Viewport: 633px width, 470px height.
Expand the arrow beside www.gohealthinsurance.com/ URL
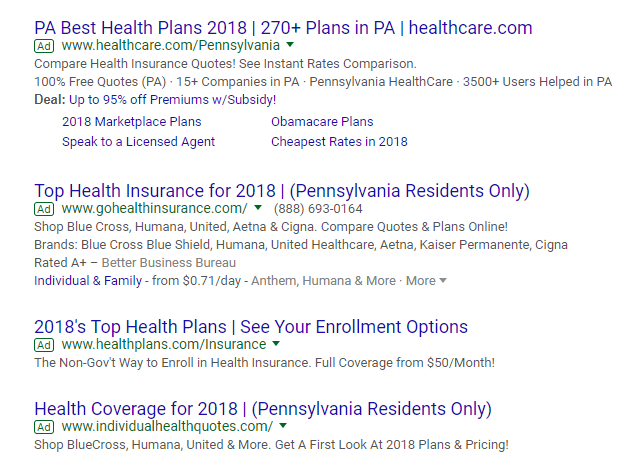pyautogui.click(x=258, y=209)
